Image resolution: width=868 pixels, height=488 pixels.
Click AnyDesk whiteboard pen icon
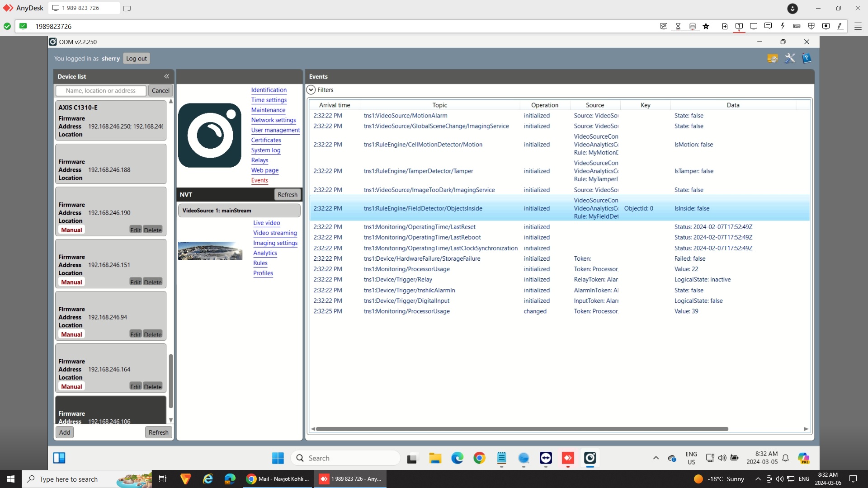coord(840,26)
